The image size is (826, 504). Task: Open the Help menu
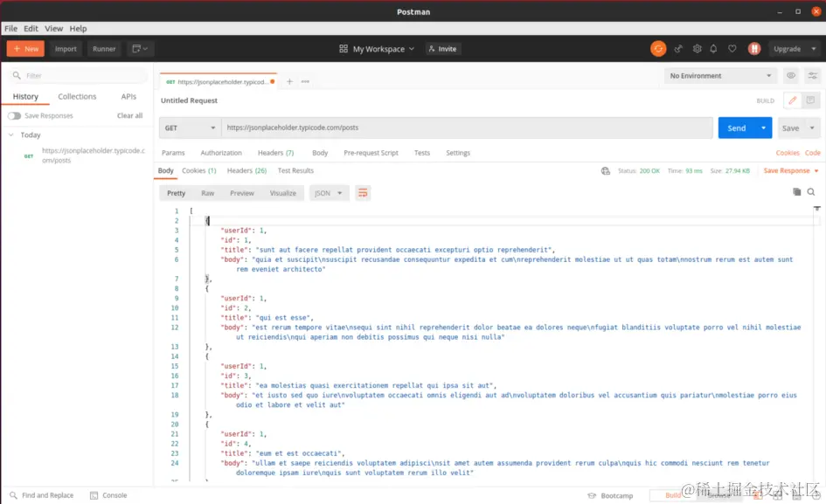[x=78, y=29]
